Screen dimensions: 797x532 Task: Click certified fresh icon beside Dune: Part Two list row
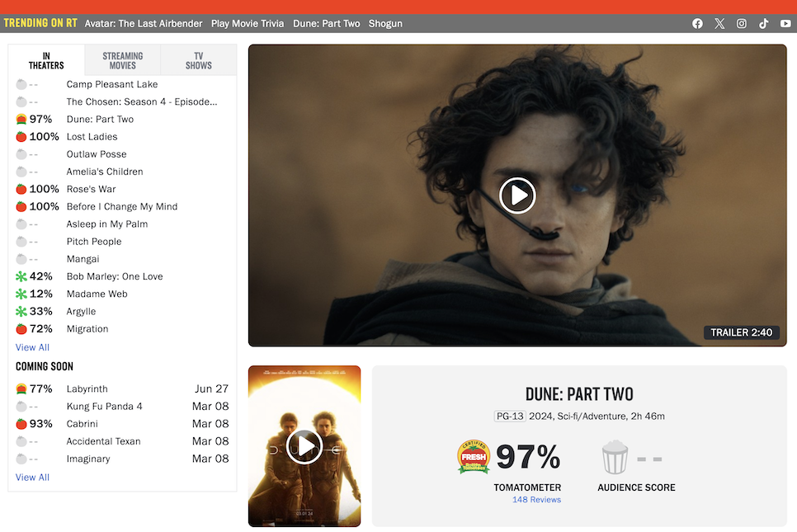(21, 119)
